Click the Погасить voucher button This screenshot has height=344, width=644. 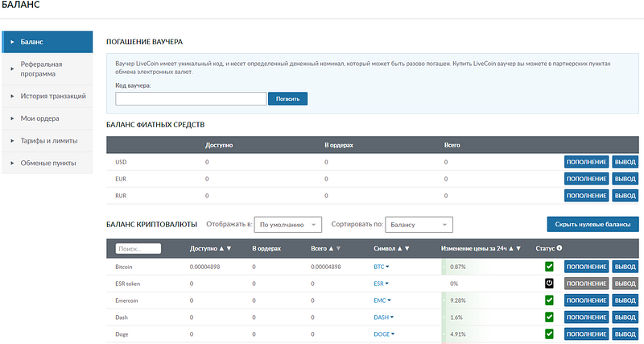click(x=287, y=98)
